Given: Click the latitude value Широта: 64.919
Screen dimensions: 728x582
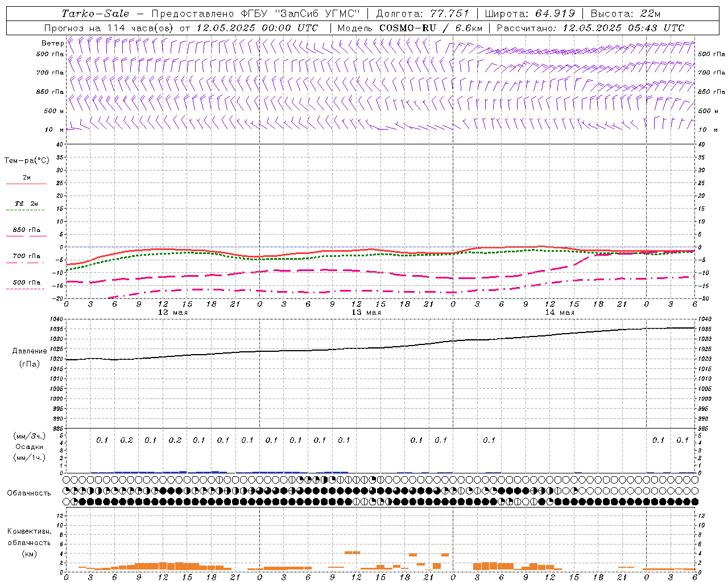Looking at the screenshot, I should (530, 14).
